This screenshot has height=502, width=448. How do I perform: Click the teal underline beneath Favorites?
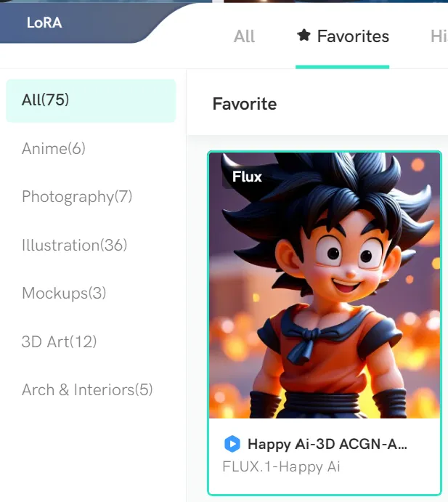click(x=343, y=67)
